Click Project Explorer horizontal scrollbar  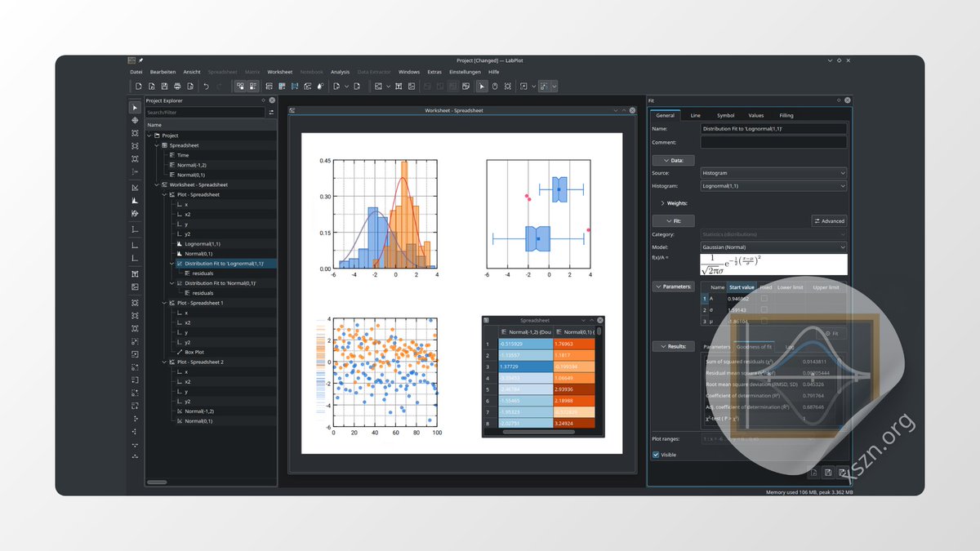(157, 482)
